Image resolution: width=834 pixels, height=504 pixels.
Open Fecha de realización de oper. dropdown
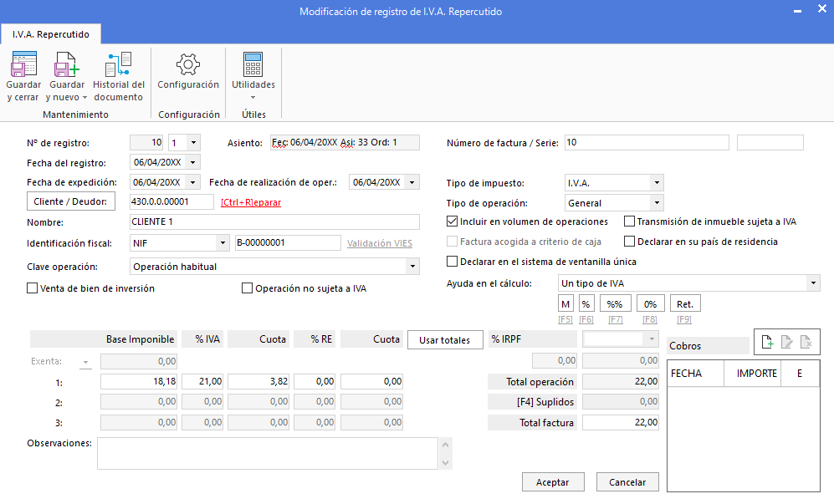[x=412, y=182]
